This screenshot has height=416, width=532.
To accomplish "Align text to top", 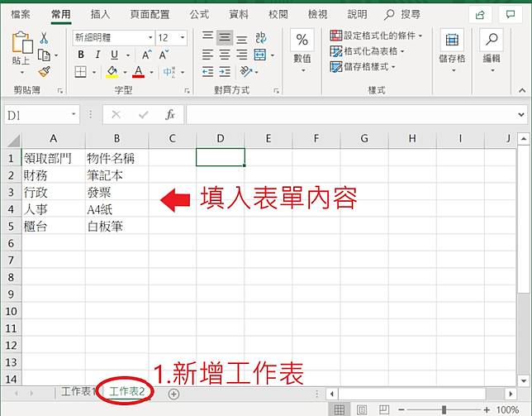I will coord(207,38).
